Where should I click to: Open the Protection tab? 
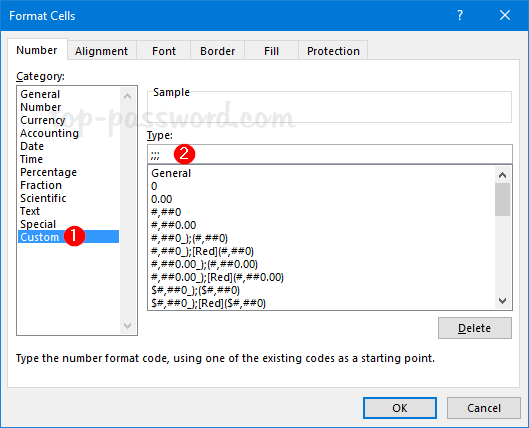pos(333,51)
